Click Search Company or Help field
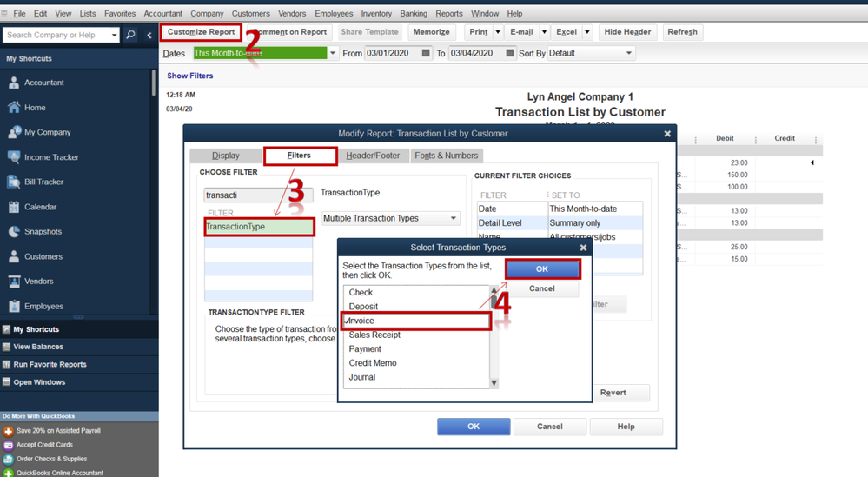Screen dimensions: 868x477 tap(56, 35)
